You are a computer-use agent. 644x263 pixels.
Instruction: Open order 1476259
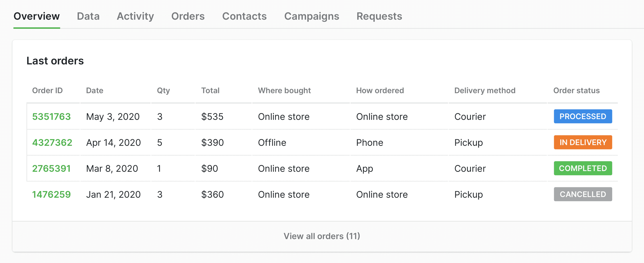pyautogui.click(x=51, y=194)
